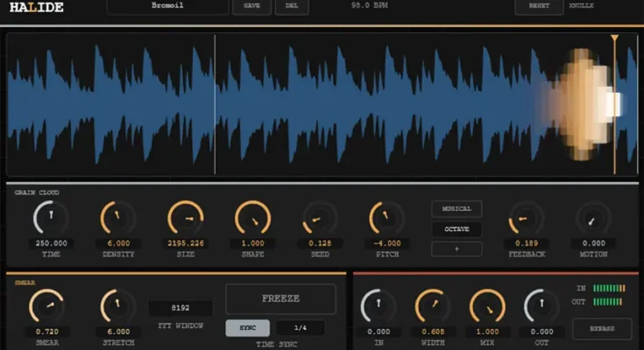Open the FFT WINDOW 8192 selector

pos(180,308)
